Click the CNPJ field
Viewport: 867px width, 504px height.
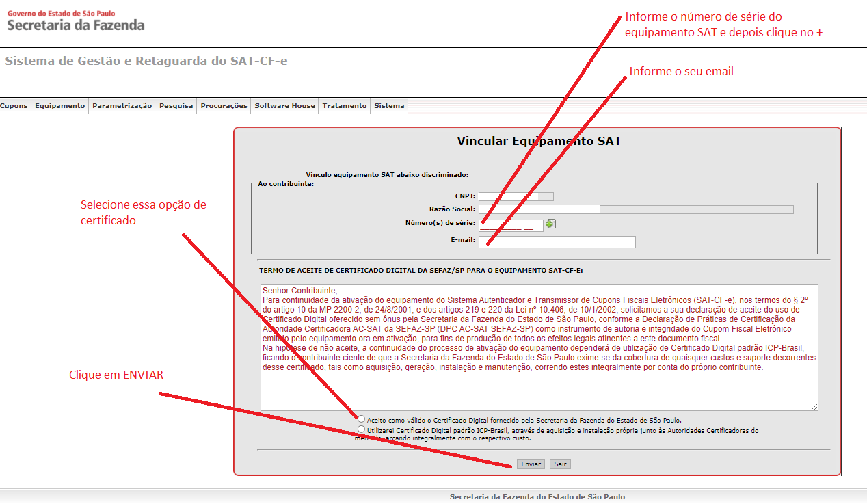coord(516,197)
